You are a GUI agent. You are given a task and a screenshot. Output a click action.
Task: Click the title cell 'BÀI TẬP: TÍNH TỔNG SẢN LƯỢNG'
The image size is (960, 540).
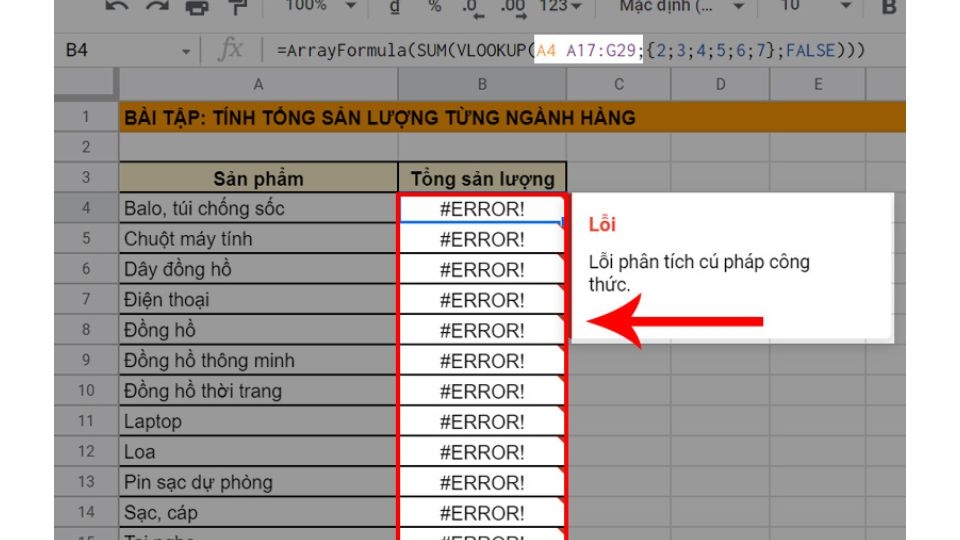380,117
